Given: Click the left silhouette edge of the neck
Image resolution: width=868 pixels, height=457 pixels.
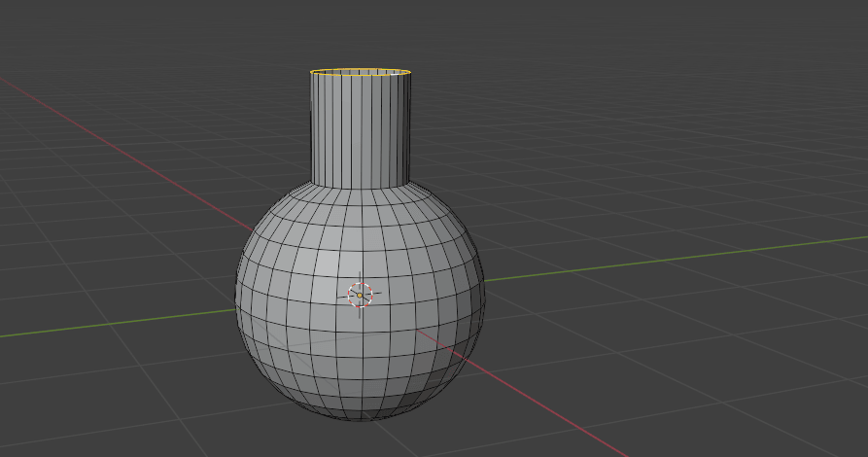Looking at the screenshot, I should pyautogui.click(x=312, y=128).
